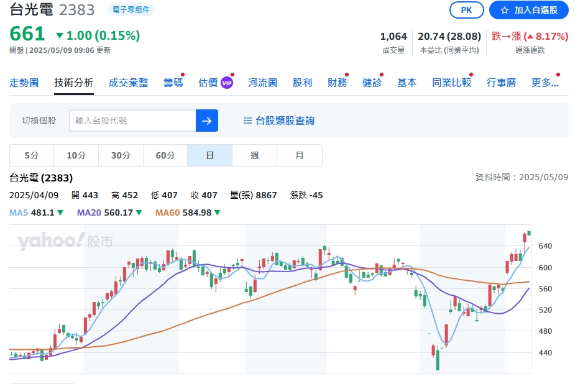
Task: Focus the 輸入台股代號 stock code field
Action: click(133, 121)
